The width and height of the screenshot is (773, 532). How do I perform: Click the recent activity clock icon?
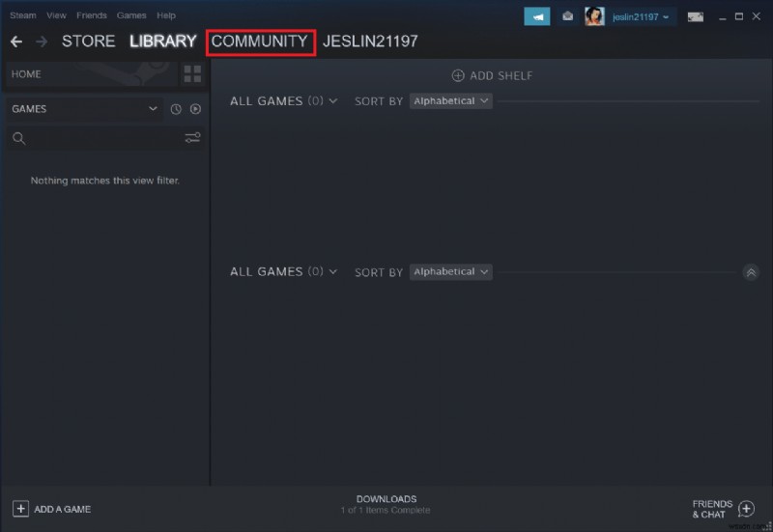coord(176,109)
